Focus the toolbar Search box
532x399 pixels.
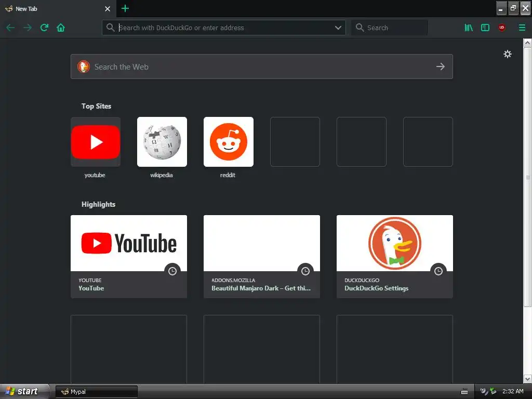click(x=389, y=28)
